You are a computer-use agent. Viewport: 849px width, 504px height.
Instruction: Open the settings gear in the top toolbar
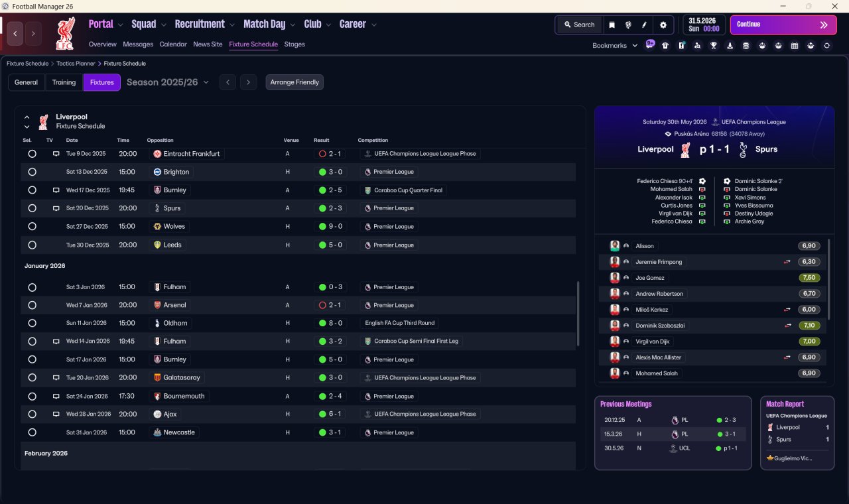[663, 25]
